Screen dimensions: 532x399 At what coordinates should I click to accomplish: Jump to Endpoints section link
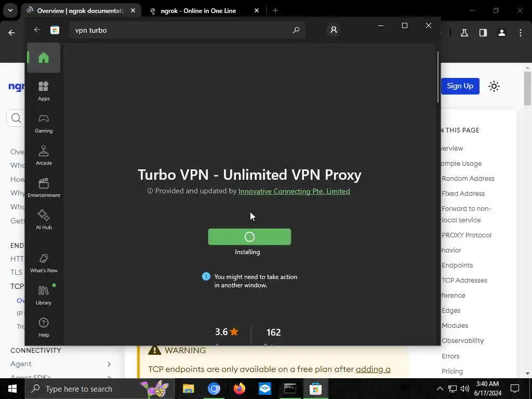pos(457,265)
